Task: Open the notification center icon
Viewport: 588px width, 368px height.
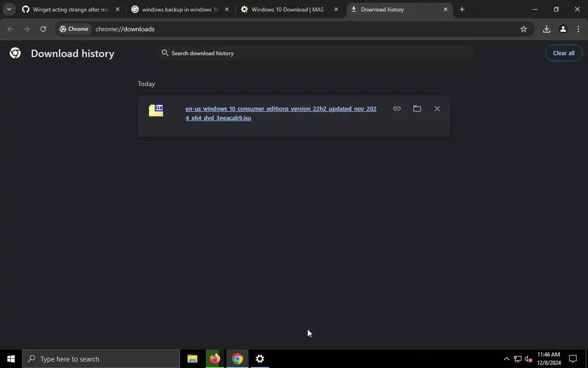Action: pyautogui.click(x=573, y=359)
